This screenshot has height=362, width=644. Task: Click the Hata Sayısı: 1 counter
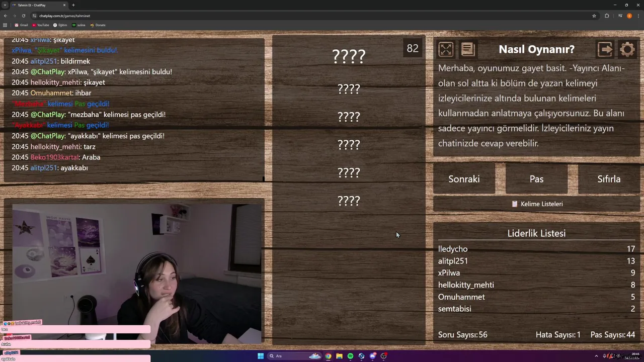[558, 335]
